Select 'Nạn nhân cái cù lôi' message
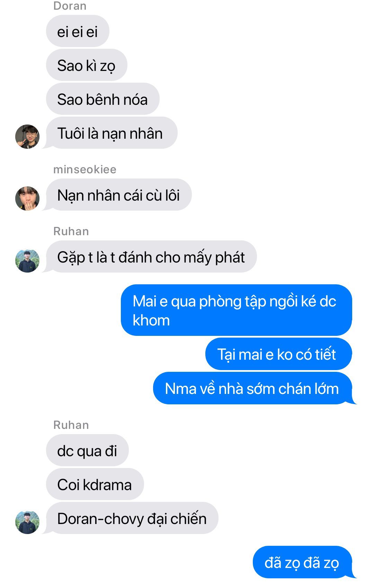The image size is (374, 588). click(x=117, y=195)
